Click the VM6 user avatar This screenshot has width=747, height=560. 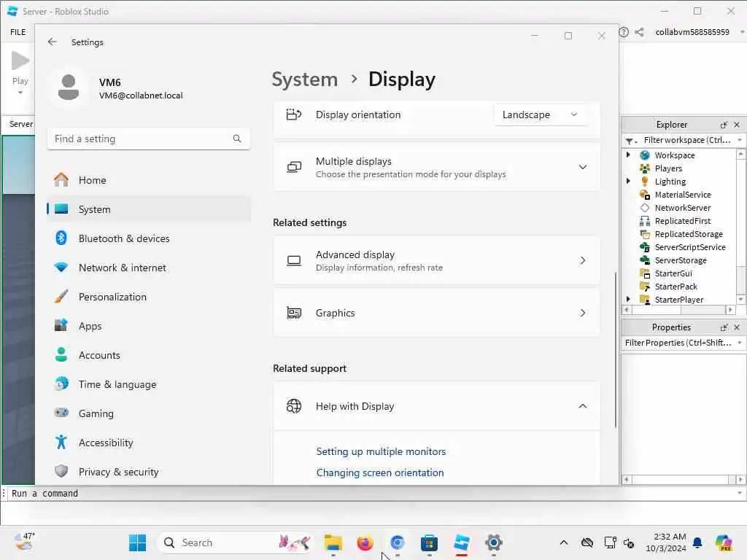(x=68, y=87)
